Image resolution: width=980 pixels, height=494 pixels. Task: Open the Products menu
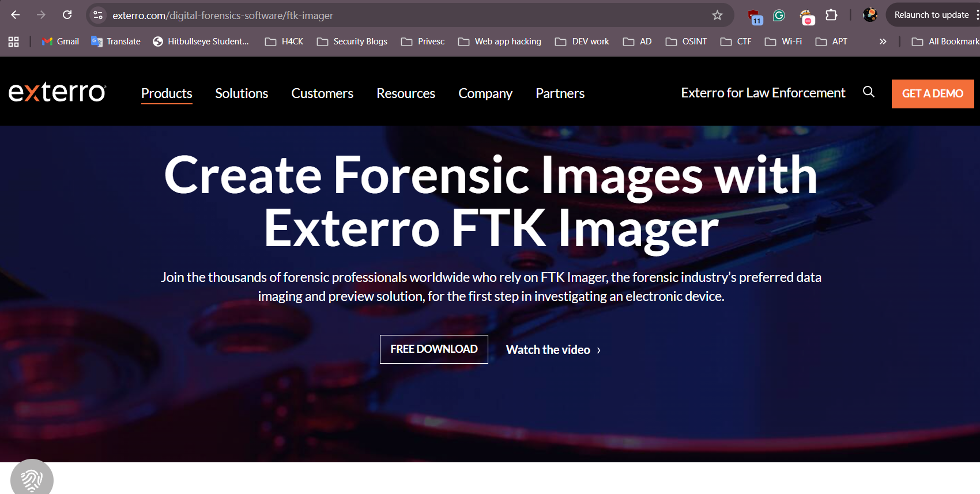(167, 93)
